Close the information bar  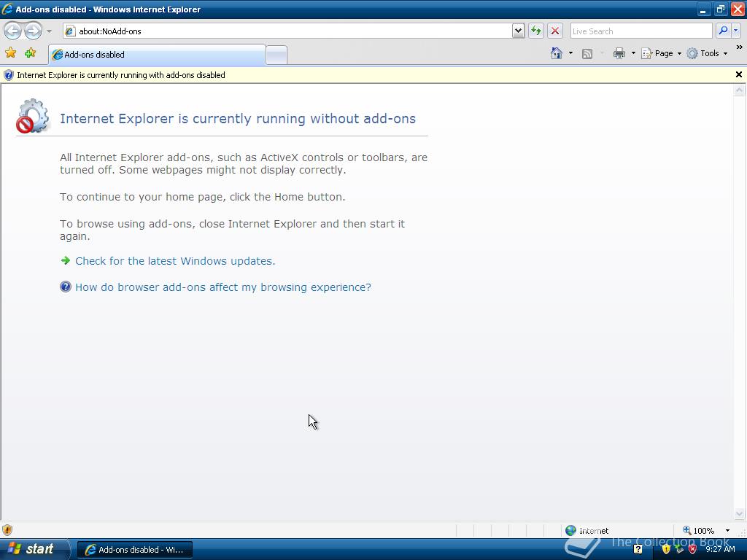(x=739, y=75)
